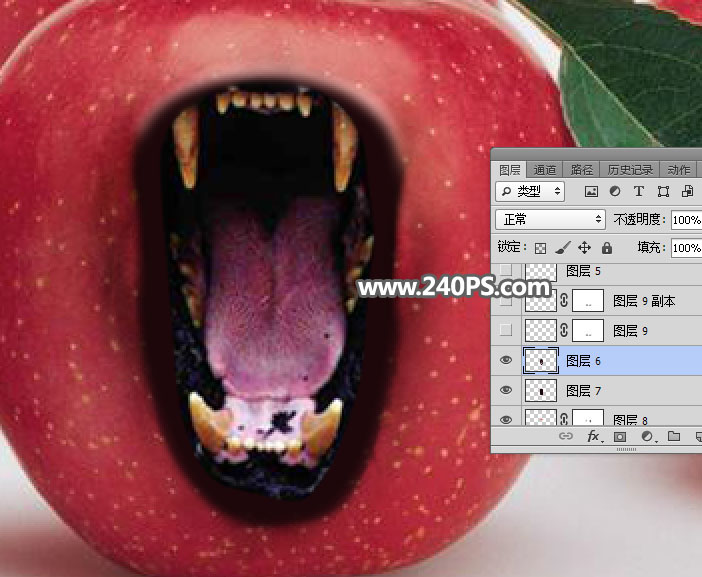Select the 图层 8 layer thumbnail
The height and width of the screenshot is (577, 702).
point(540,417)
